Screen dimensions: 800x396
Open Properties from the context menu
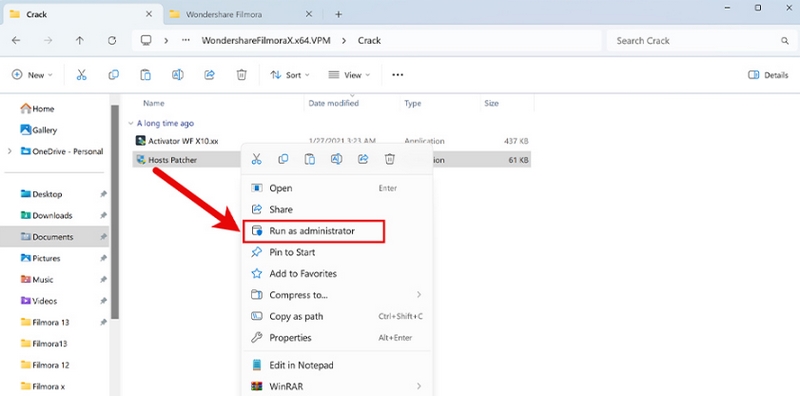[337, 338]
